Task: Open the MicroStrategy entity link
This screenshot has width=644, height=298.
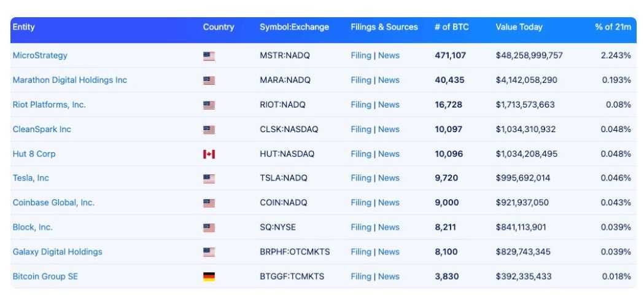Action: coord(40,55)
